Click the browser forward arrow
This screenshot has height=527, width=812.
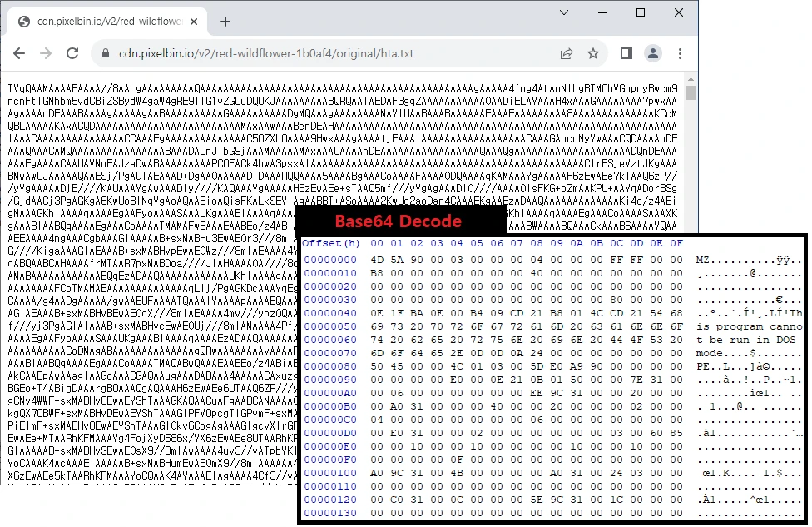pyautogui.click(x=46, y=53)
